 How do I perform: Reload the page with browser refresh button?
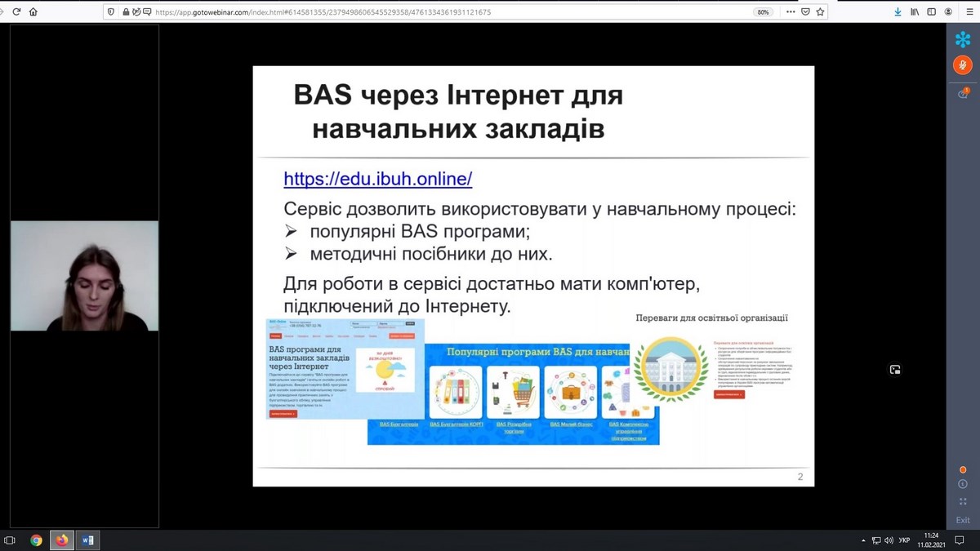coord(16,12)
